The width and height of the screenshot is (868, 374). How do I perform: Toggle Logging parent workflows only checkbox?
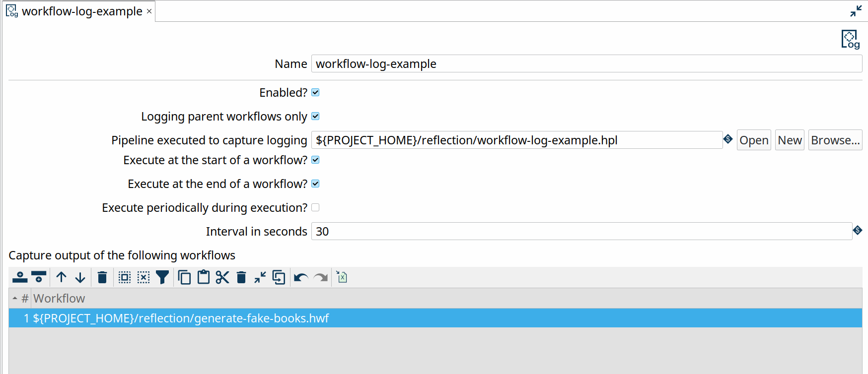315,117
